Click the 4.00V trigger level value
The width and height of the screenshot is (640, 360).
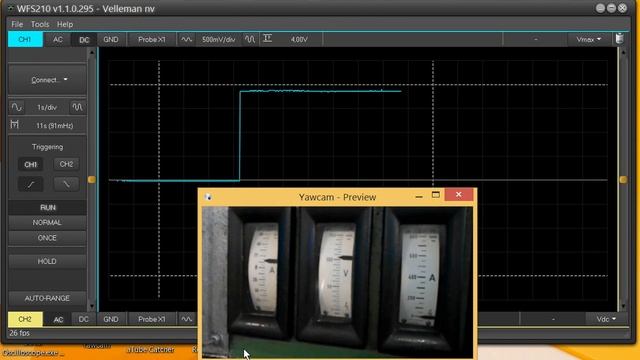299,40
